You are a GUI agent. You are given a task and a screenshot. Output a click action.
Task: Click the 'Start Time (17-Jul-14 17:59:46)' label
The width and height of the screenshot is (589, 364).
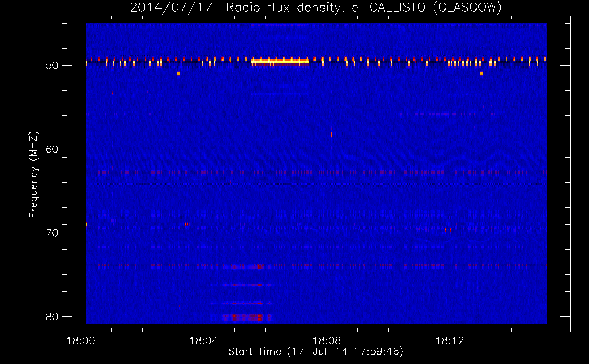pos(316,351)
